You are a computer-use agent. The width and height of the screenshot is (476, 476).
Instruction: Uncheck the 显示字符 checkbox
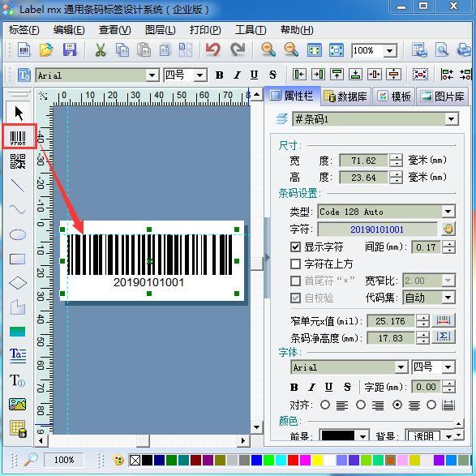click(x=295, y=247)
